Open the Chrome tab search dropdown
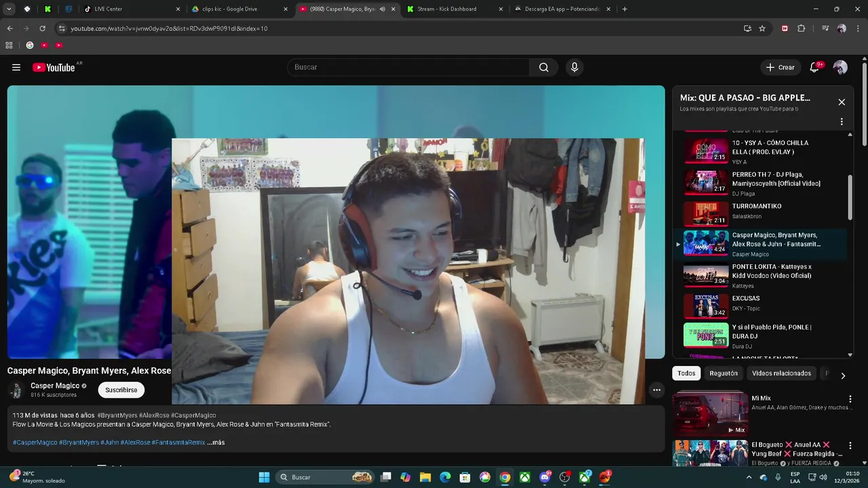Viewport: 868px width, 488px height. (x=9, y=9)
